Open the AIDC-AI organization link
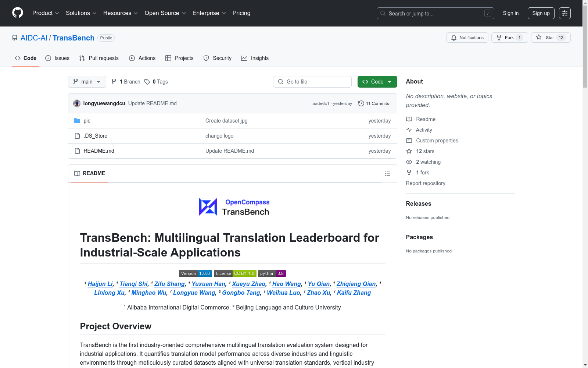The height and width of the screenshot is (368, 588). click(34, 38)
